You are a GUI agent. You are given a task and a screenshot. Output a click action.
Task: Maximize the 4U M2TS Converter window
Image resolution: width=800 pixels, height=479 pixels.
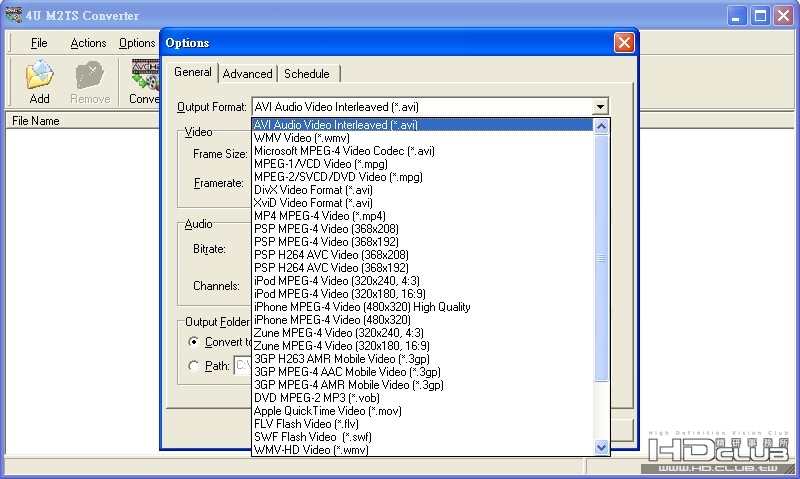click(x=760, y=16)
